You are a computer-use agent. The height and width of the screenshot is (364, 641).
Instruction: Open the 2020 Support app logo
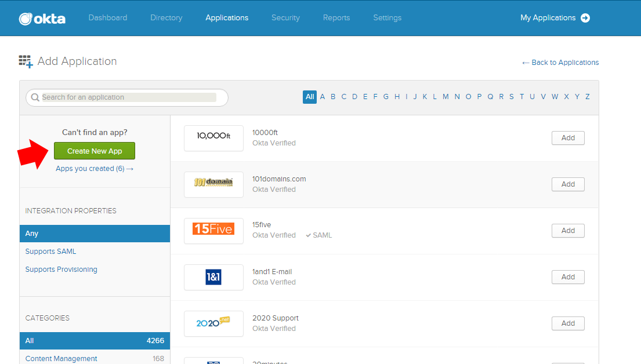(x=213, y=323)
